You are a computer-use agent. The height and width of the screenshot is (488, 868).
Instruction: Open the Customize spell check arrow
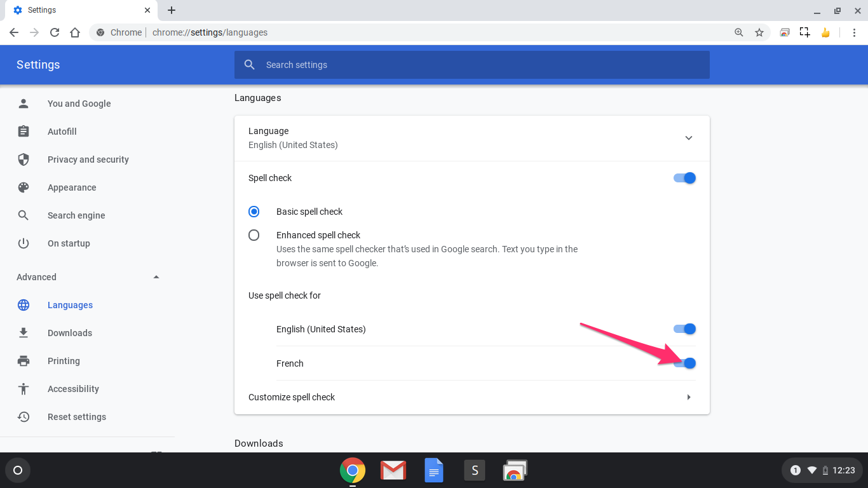pos(689,397)
